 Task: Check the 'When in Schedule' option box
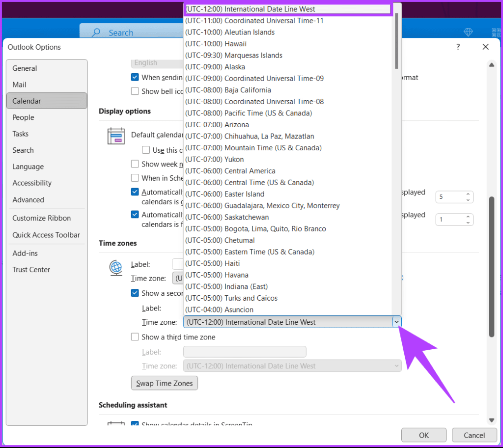(x=135, y=178)
